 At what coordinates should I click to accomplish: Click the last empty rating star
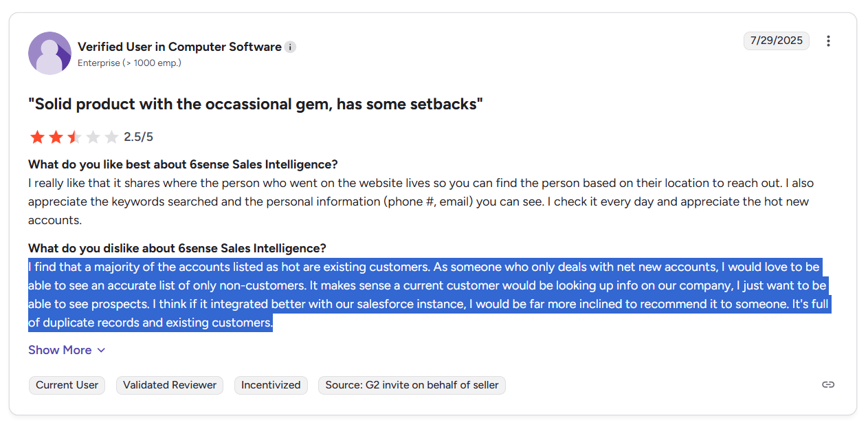coord(111,138)
